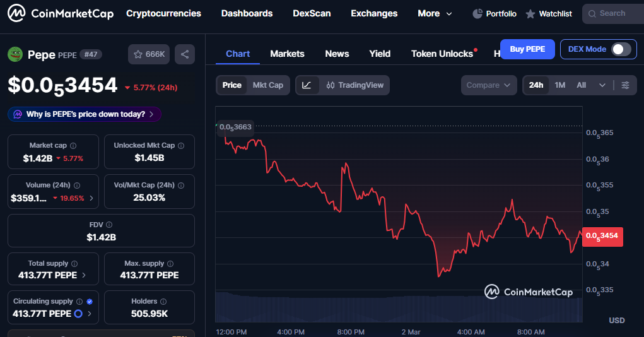The height and width of the screenshot is (337, 644).
Task: Click the Pepe frog coin icon
Action: click(15, 54)
